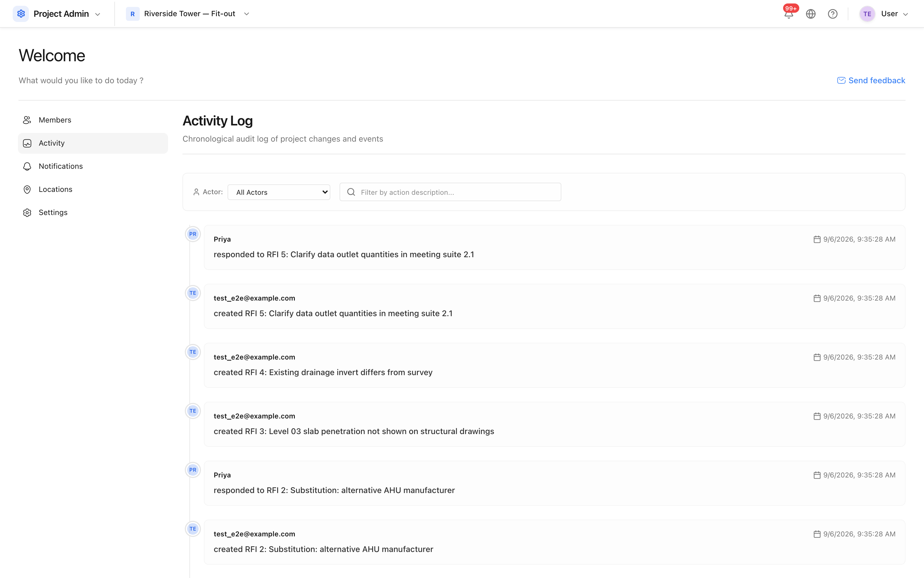
Task: Click the TE avatar on created RFI 4 entry
Action: [193, 352]
